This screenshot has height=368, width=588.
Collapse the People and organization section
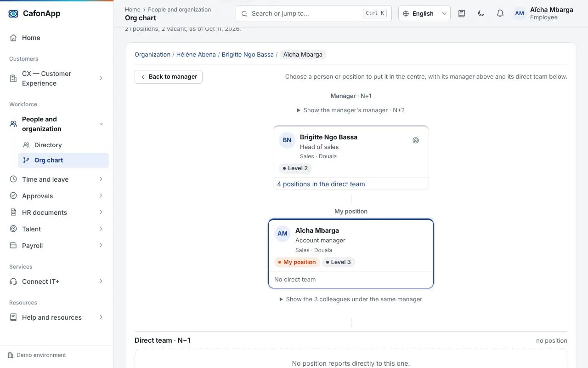coord(101,124)
